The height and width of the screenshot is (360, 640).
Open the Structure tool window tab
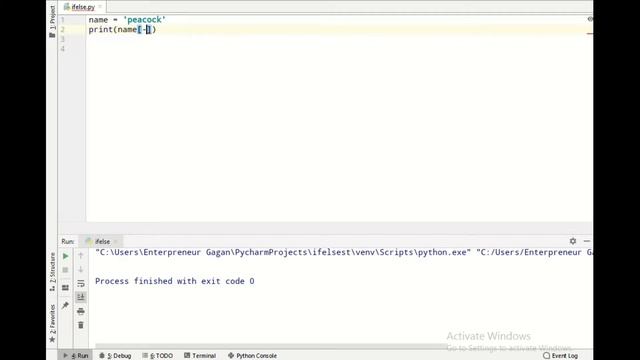click(x=52, y=271)
